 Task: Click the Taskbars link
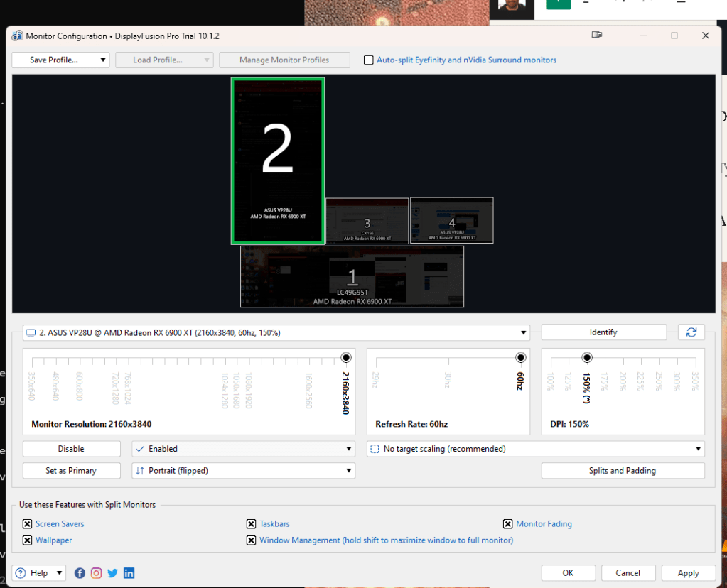pyautogui.click(x=274, y=523)
